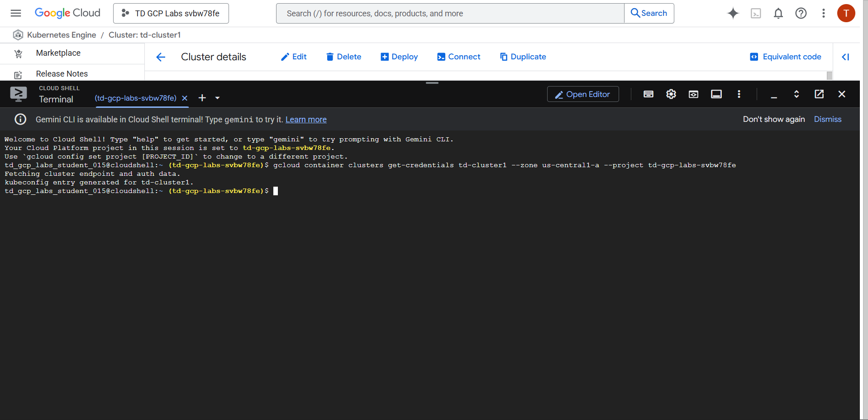Image resolution: width=868 pixels, height=420 pixels.
Task: Toggle Cloud Shell panel maximize/restore arrows
Action: (796, 94)
